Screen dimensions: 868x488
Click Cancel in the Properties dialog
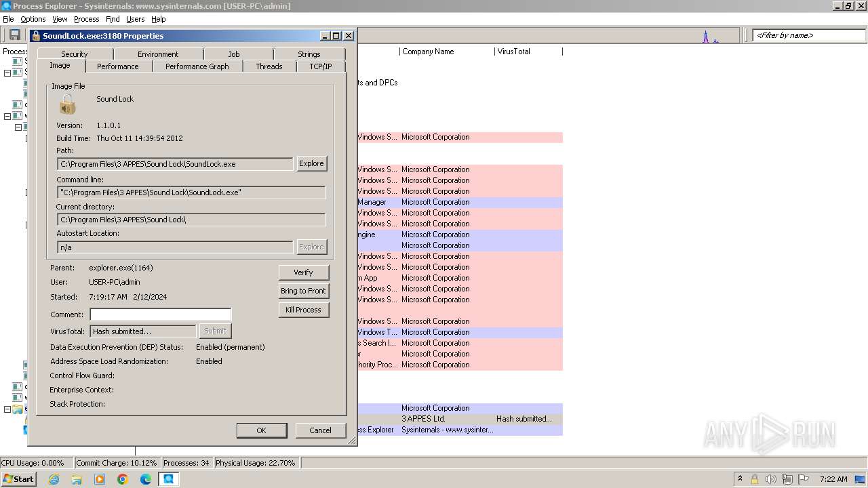click(x=321, y=430)
